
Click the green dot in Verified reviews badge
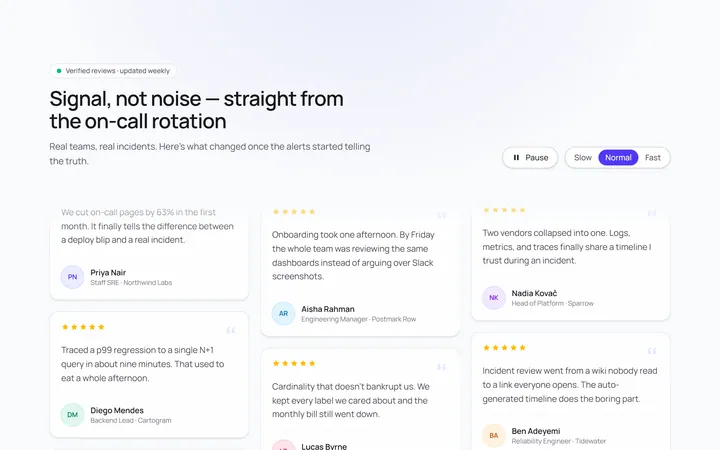click(x=59, y=71)
